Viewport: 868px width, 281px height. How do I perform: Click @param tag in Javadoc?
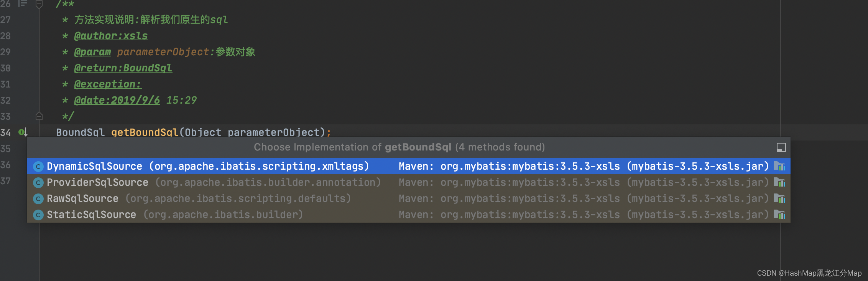92,52
